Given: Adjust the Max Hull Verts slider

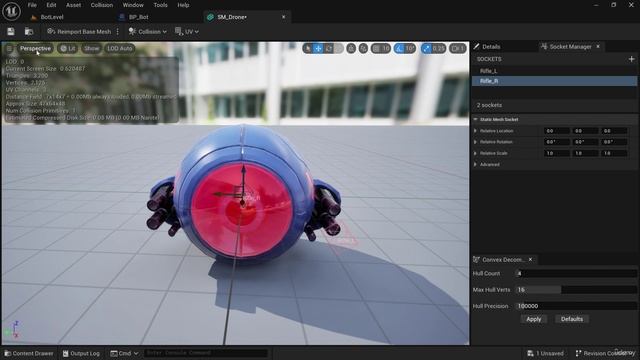Looking at the screenshot, I should [576, 290].
